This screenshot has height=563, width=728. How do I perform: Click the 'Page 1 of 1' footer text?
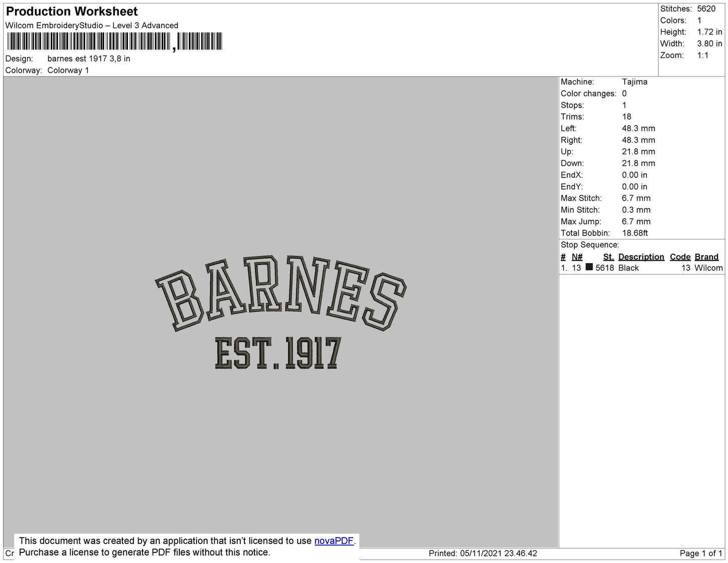701,553
